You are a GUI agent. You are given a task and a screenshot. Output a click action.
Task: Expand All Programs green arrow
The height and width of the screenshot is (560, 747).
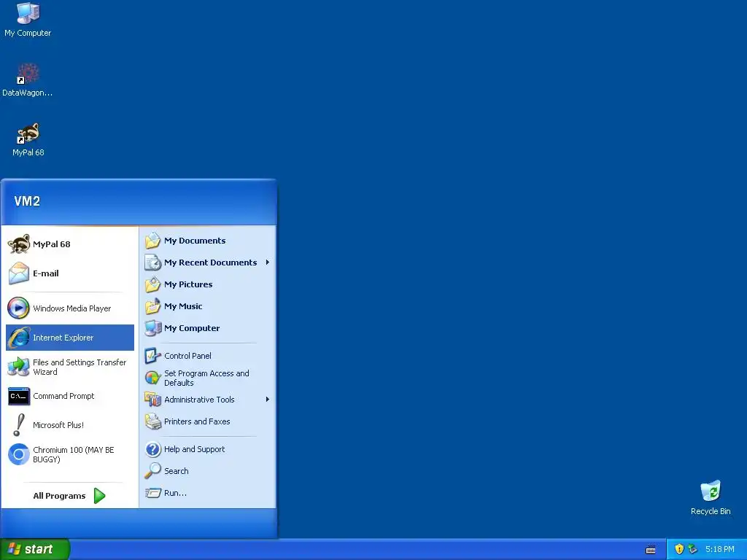click(x=99, y=496)
